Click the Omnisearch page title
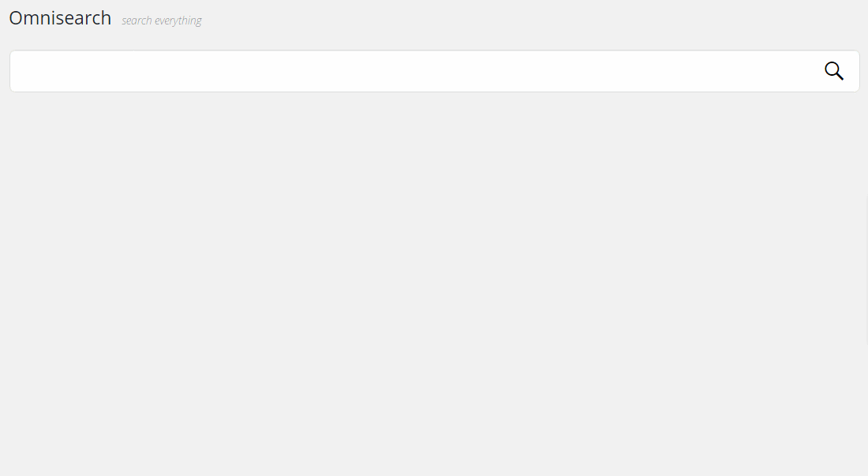Screen dimensions: 868x476 click(60, 18)
